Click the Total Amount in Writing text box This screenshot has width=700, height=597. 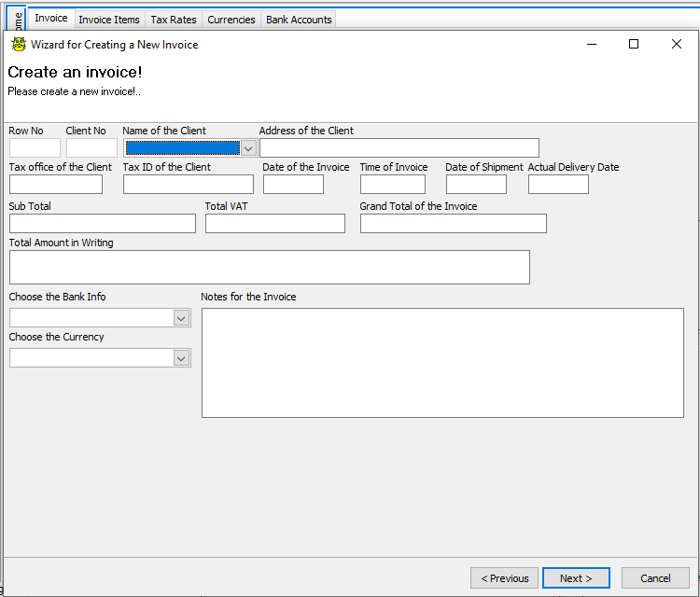click(270, 268)
